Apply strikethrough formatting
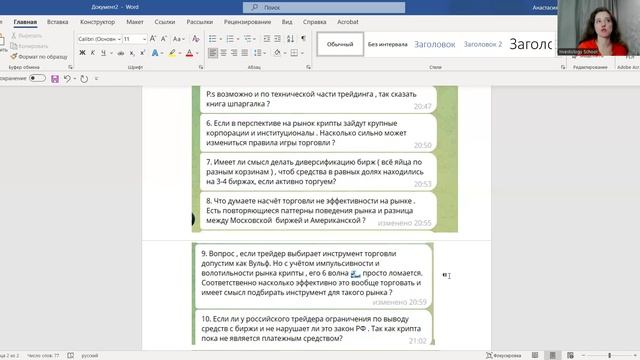 click(x=121, y=53)
